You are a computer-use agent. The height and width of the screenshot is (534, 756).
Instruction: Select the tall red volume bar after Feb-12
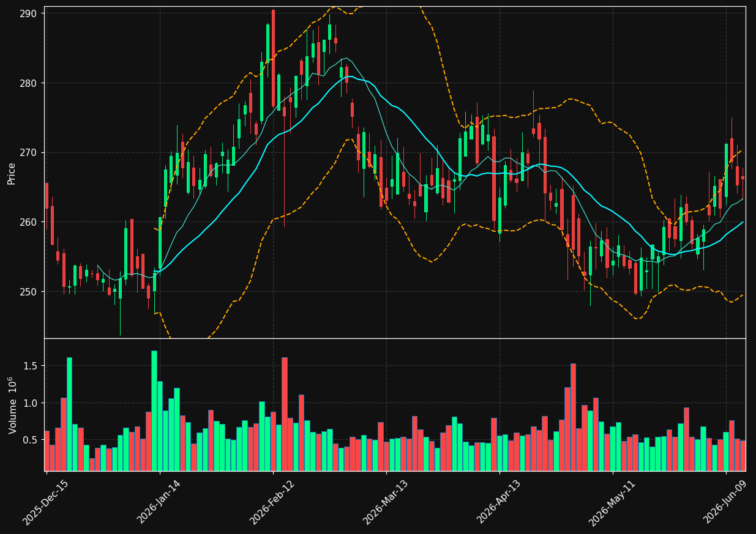coord(285,414)
